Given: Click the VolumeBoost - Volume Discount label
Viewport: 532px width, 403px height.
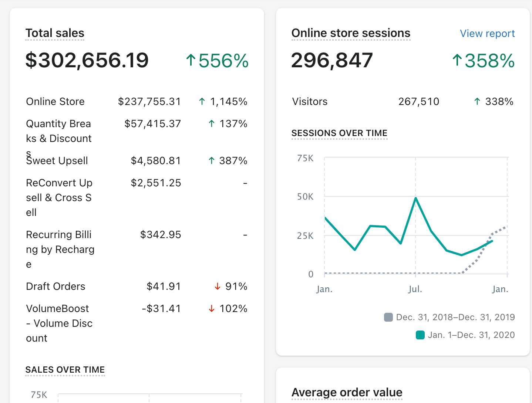Looking at the screenshot, I should point(59,324).
